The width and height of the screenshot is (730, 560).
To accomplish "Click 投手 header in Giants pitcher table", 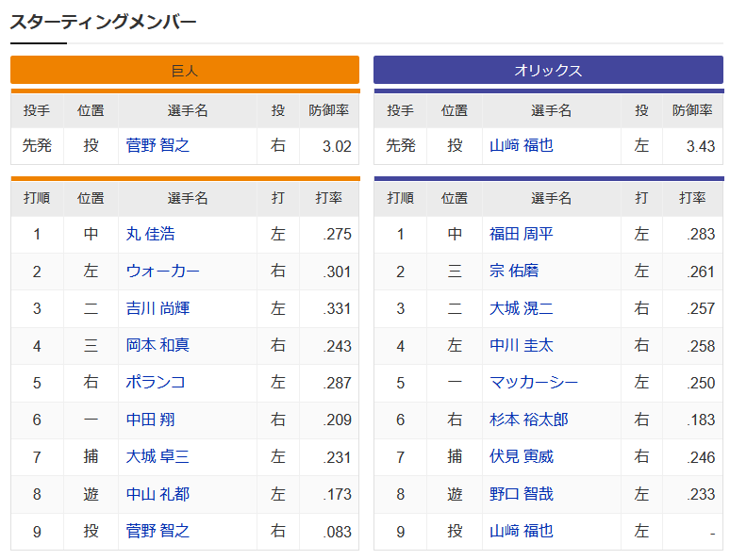I will tap(37, 110).
